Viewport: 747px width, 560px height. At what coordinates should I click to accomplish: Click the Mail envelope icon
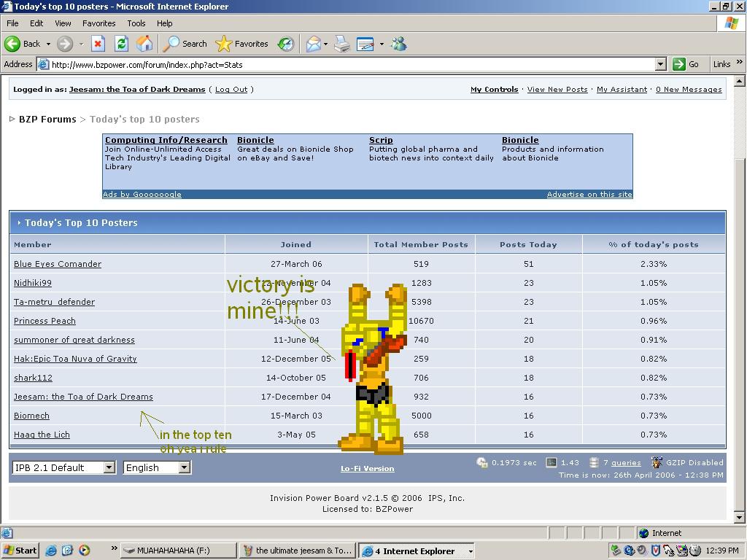314,44
